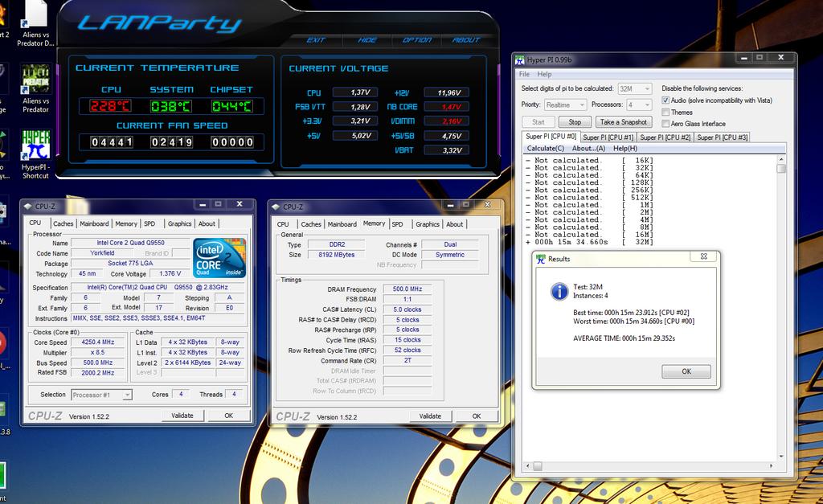Click Hyper PI title bar app icon
This screenshot has height=504, width=823.
(520, 59)
